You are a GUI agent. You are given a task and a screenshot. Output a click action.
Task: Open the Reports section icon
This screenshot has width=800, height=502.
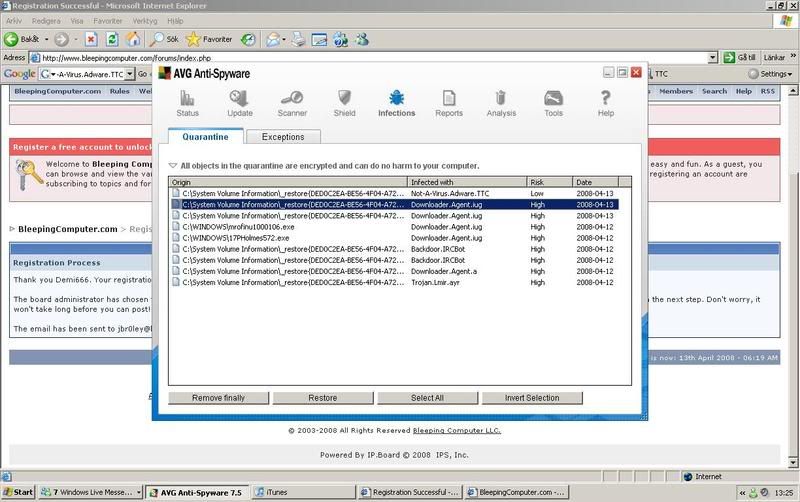(449, 104)
